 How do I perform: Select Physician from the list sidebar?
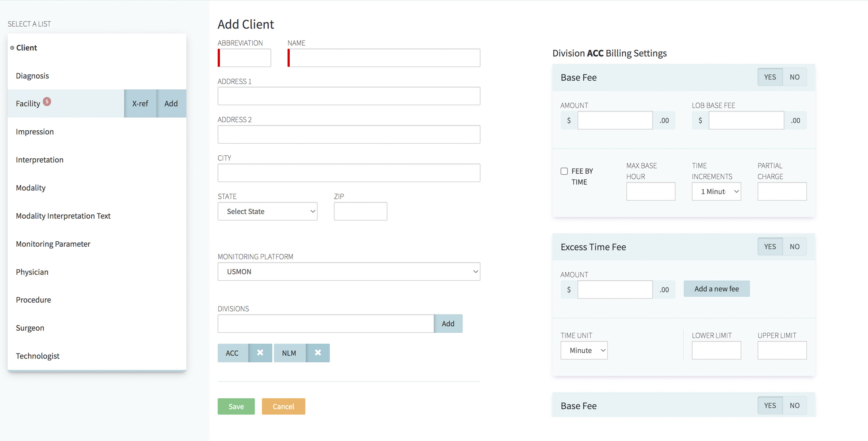[x=32, y=272]
